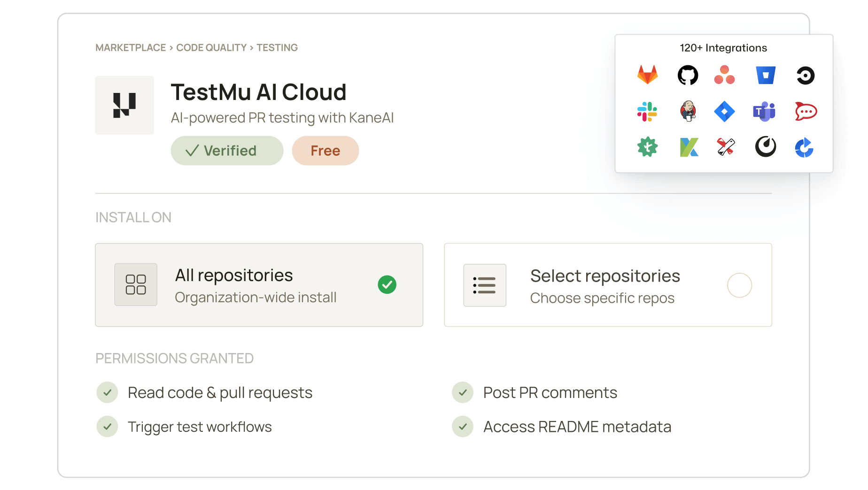Image resolution: width=868 pixels, height=490 pixels.
Task: Click the Slack integration icon
Action: point(647,112)
